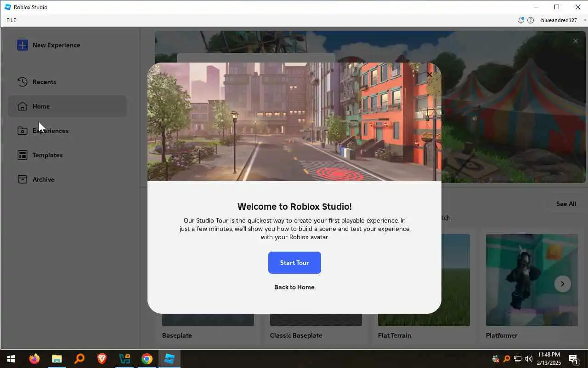Show next templates with arrow button
Image resolution: width=588 pixels, height=368 pixels.
(x=562, y=284)
